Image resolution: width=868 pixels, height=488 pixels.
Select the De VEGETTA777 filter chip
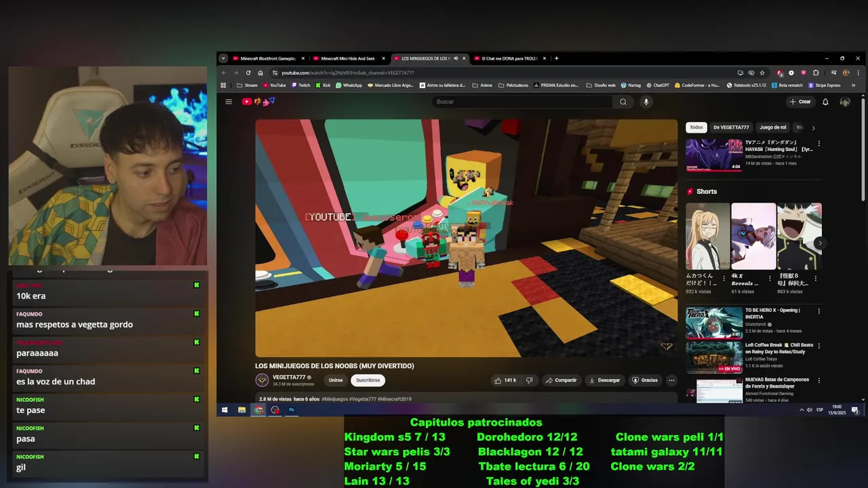[x=731, y=127]
